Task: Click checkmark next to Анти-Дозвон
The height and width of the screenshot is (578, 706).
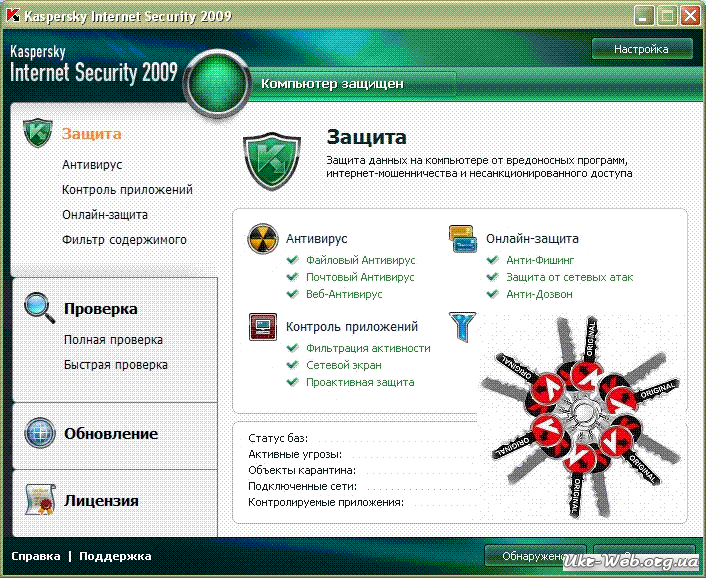Action: 493,294
